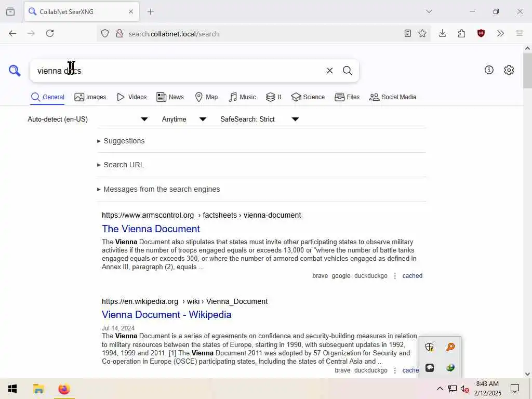Click scrollbar down arrow

pyautogui.click(x=527, y=374)
